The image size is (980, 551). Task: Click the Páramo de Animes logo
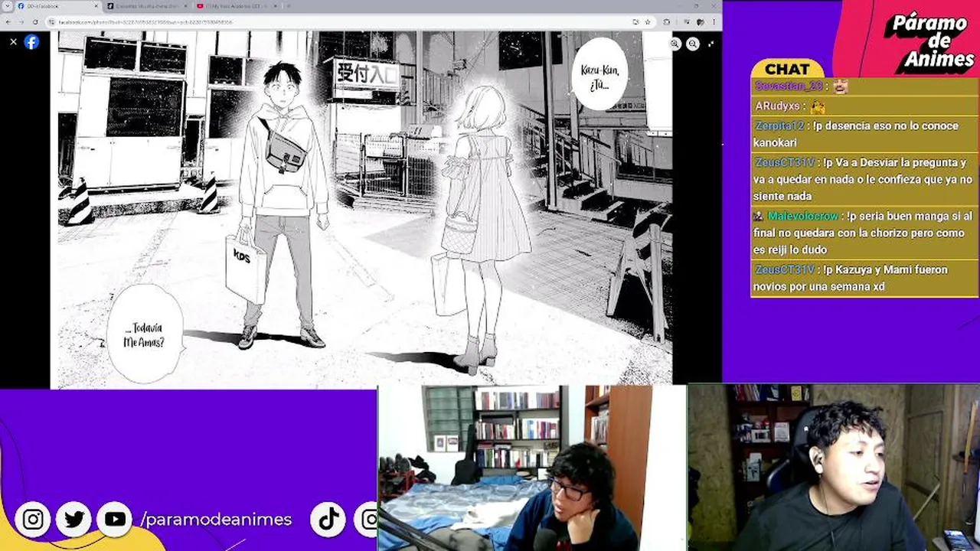point(931,42)
